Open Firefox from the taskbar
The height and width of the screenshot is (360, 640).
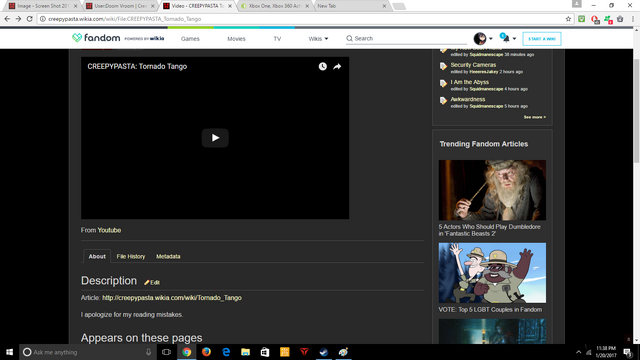tap(206, 352)
